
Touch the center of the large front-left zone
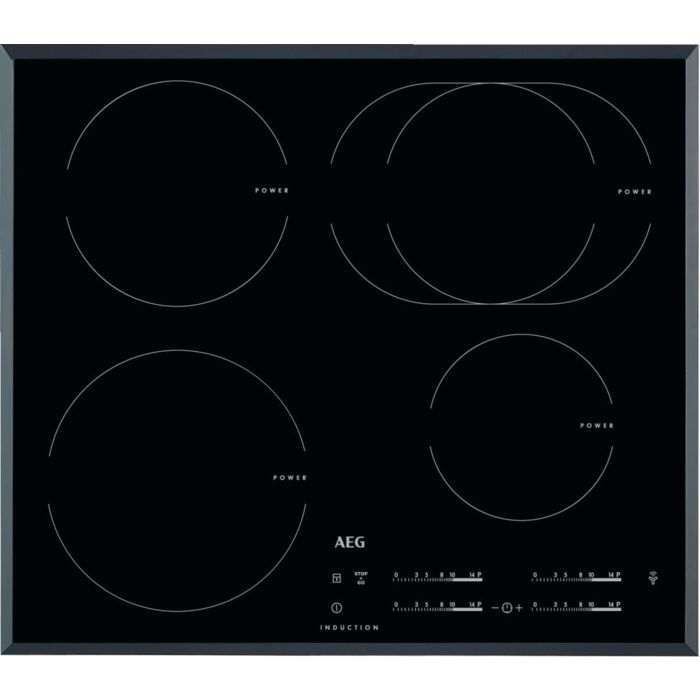coord(177,481)
